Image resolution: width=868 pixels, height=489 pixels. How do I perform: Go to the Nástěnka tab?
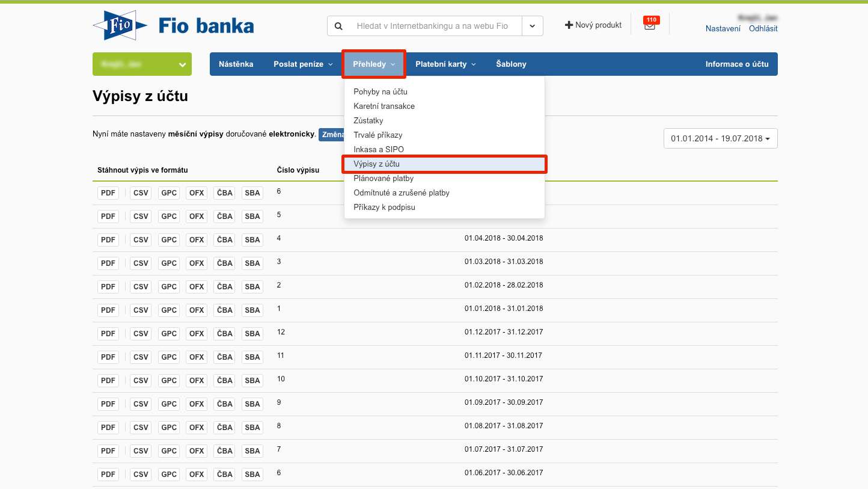(236, 64)
